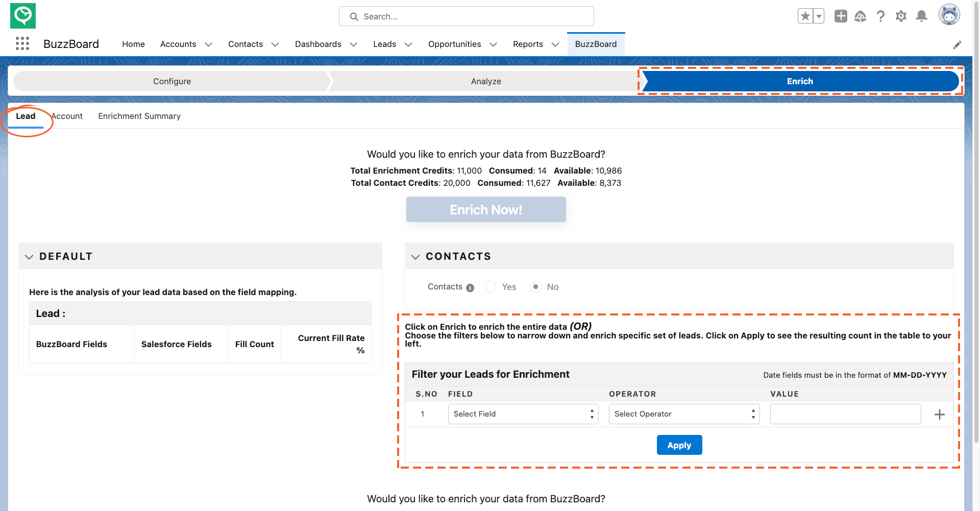Expand the Contacts navigation dropdown
The width and height of the screenshot is (980, 511).
pos(275,44)
